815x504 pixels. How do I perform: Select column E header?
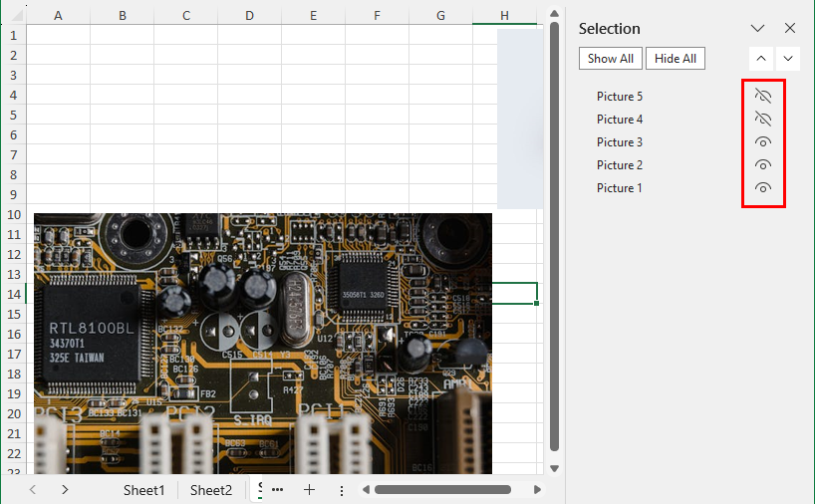314,16
